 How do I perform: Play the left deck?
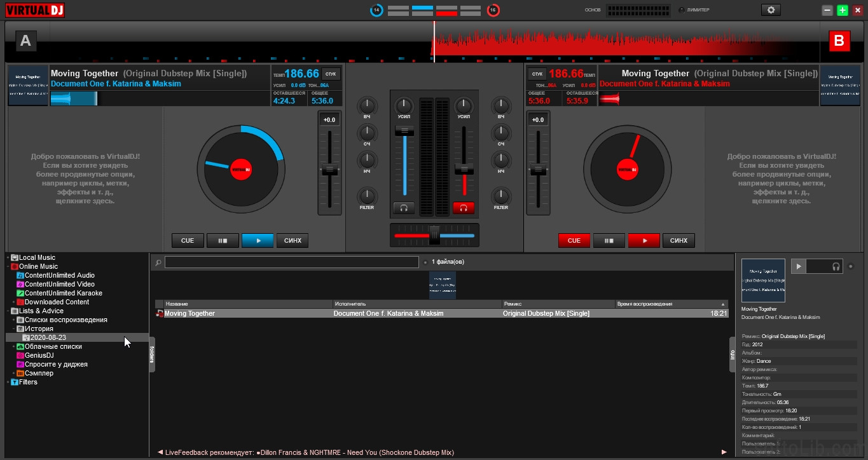(x=258, y=240)
